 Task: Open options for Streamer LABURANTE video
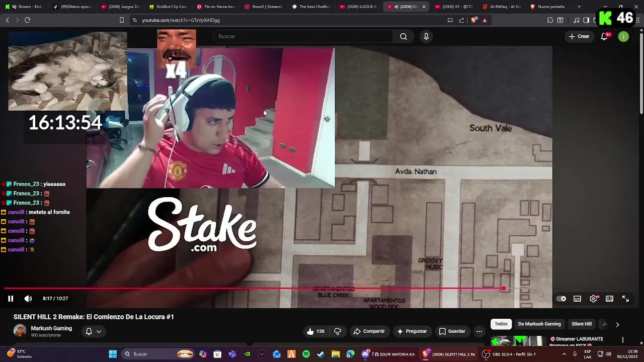[x=623, y=340]
